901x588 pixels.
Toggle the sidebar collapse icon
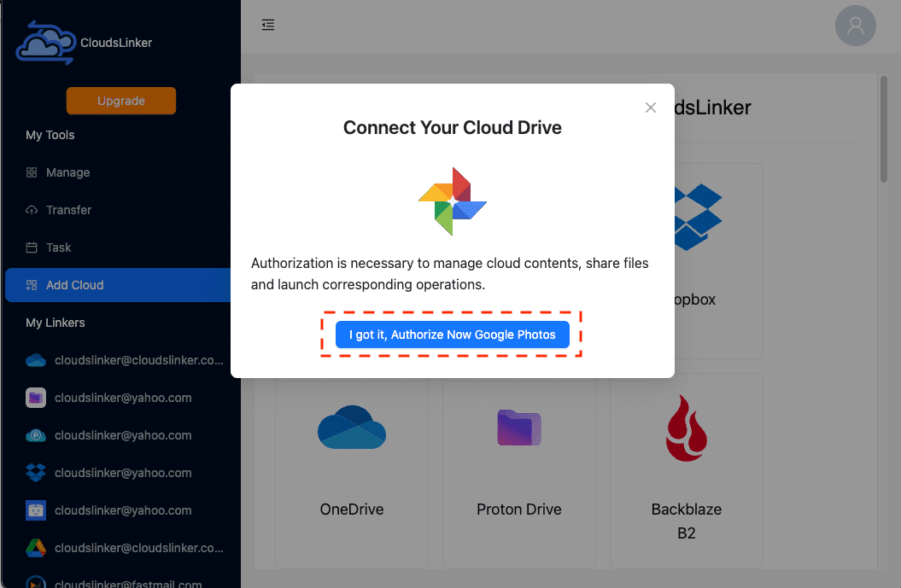pos(268,25)
